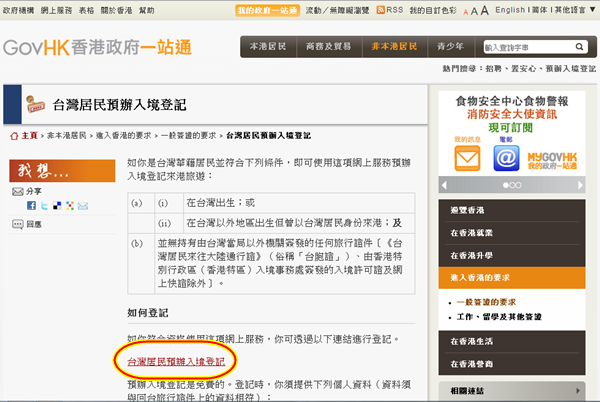Click the RSS feed icon

pos(380,10)
